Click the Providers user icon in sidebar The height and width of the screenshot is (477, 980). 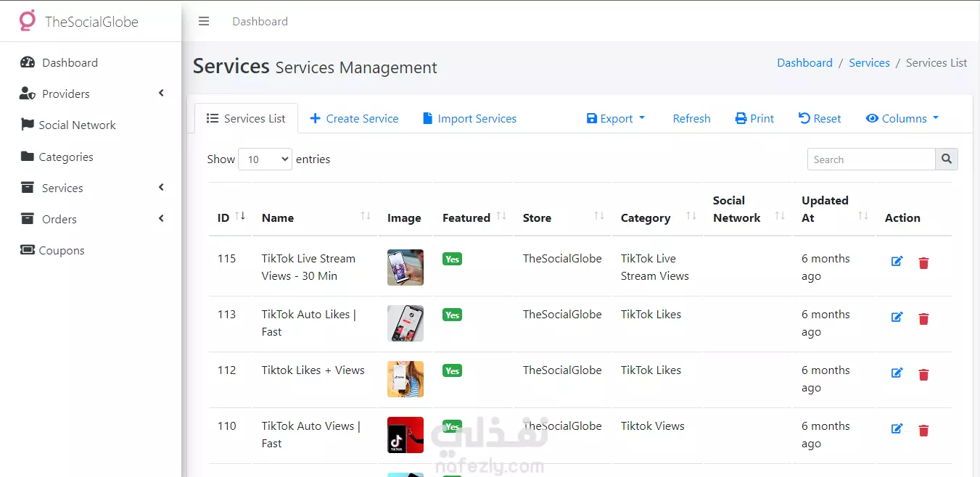[28, 94]
